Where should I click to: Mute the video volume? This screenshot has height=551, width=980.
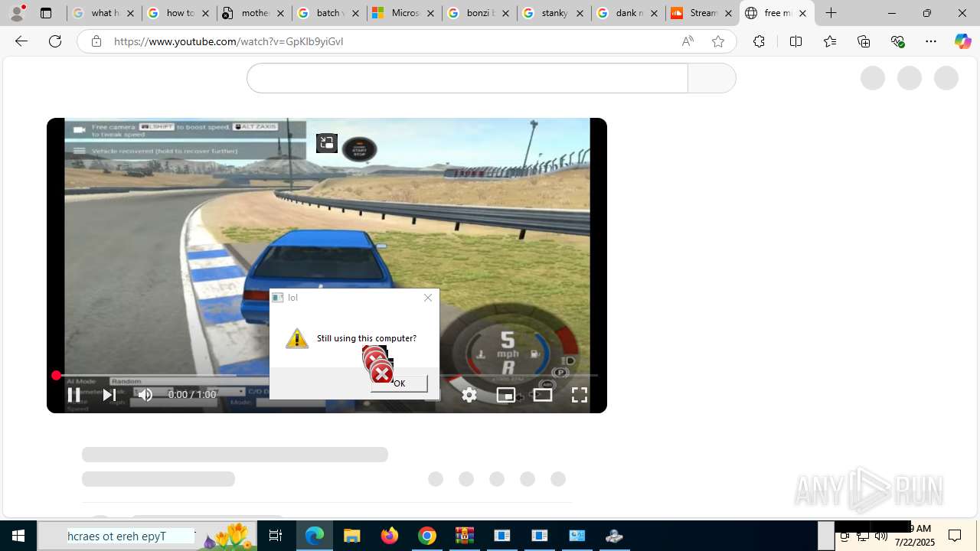(x=145, y=395)
